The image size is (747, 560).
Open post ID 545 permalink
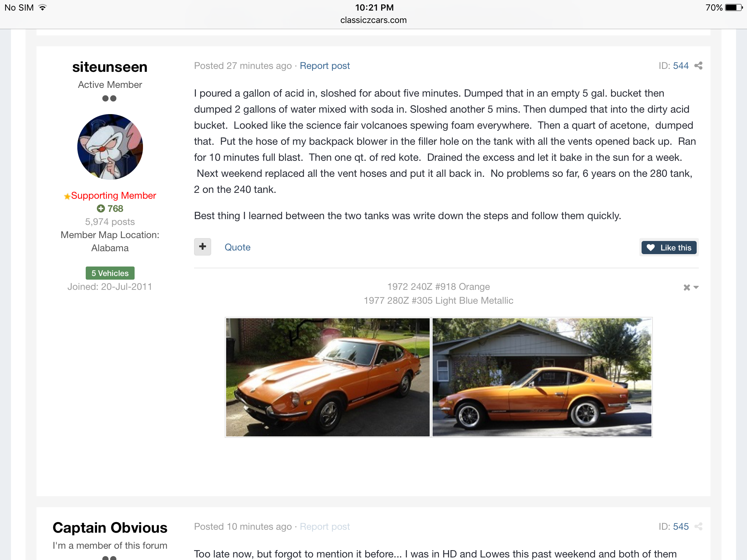[681, 526]
